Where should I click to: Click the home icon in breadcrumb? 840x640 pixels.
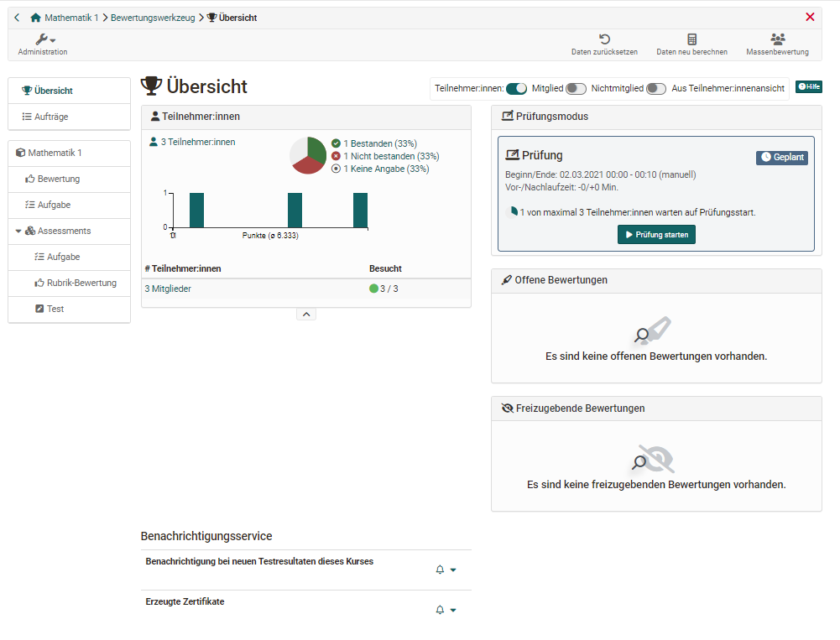tap(35, 18)
